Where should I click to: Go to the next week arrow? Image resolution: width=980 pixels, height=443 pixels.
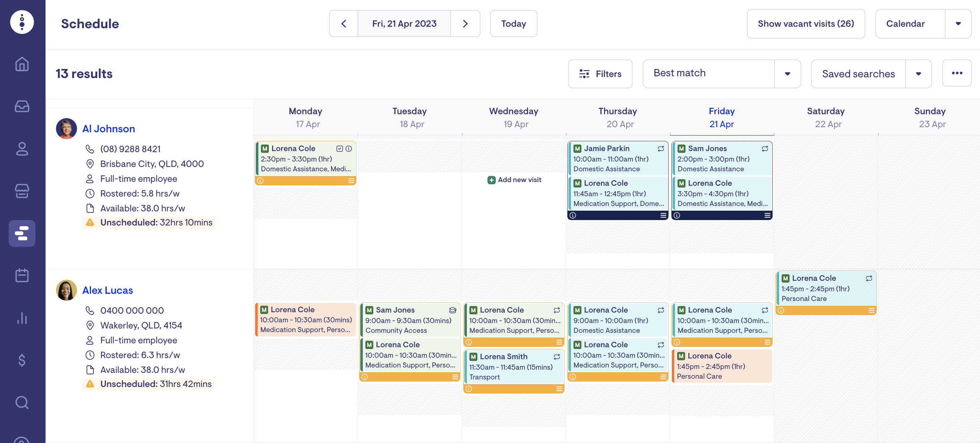(465, 23)
